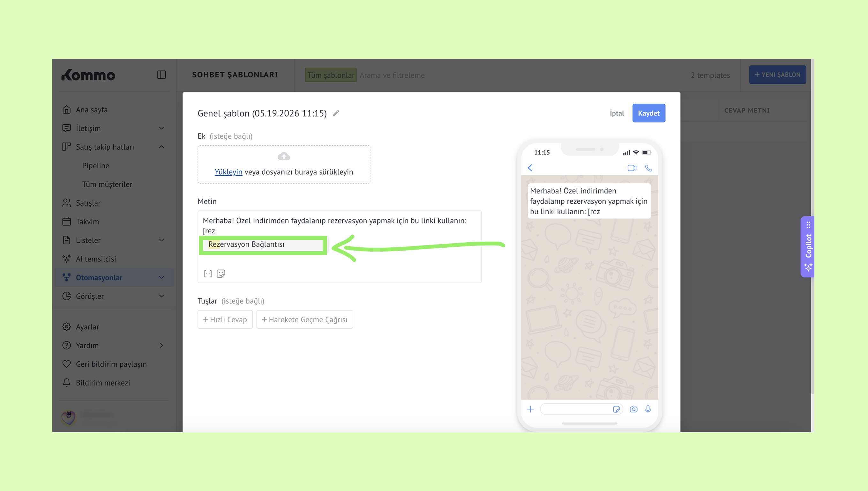Click the Yardım question mark icon

point(66,345)
